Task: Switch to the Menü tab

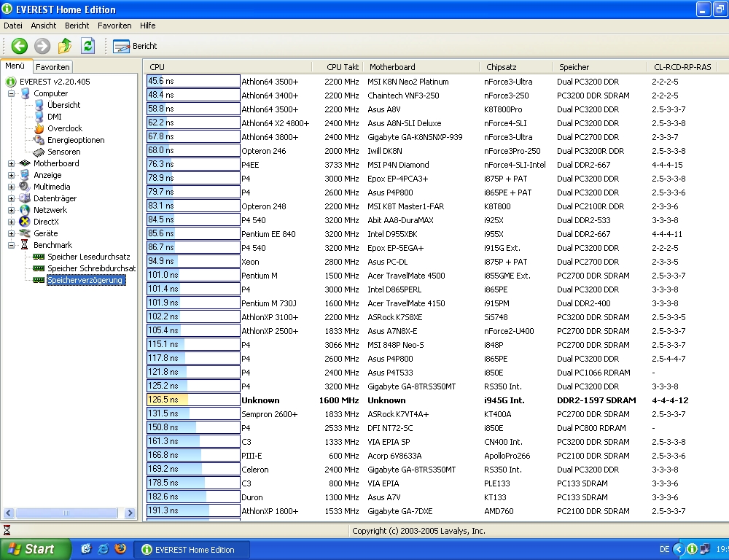Action: click(15, 66)
